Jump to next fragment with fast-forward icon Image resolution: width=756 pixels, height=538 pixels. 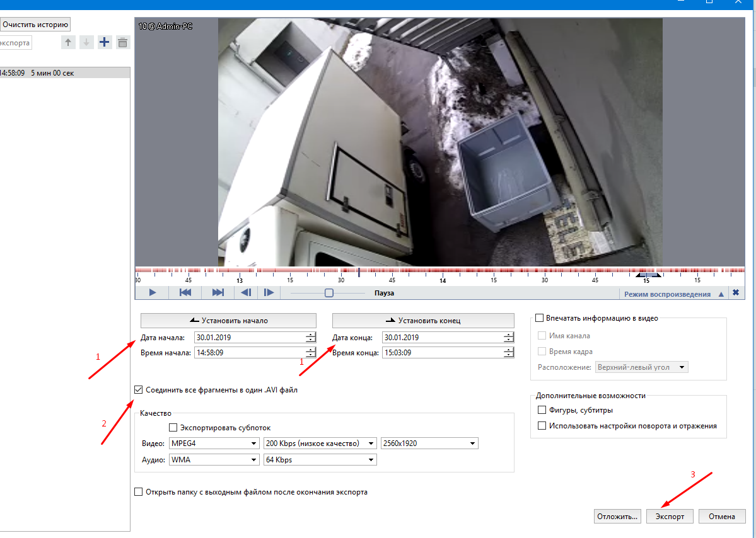point(218,293)
